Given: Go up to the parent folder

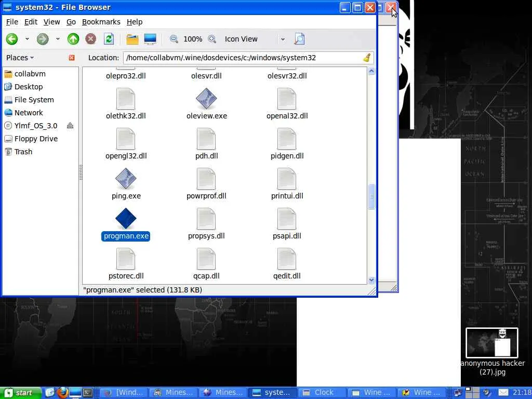Looking at the screenshot, I should [x=73, y=39].
